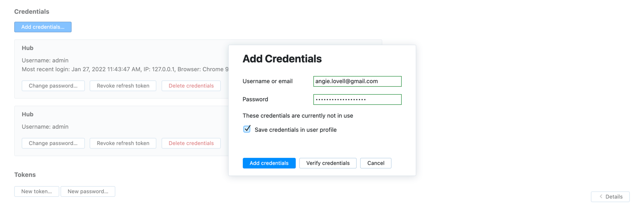Submit dialog with blue Add credentials button
This screenshot has width=644, height=203.
coord(269,163)
